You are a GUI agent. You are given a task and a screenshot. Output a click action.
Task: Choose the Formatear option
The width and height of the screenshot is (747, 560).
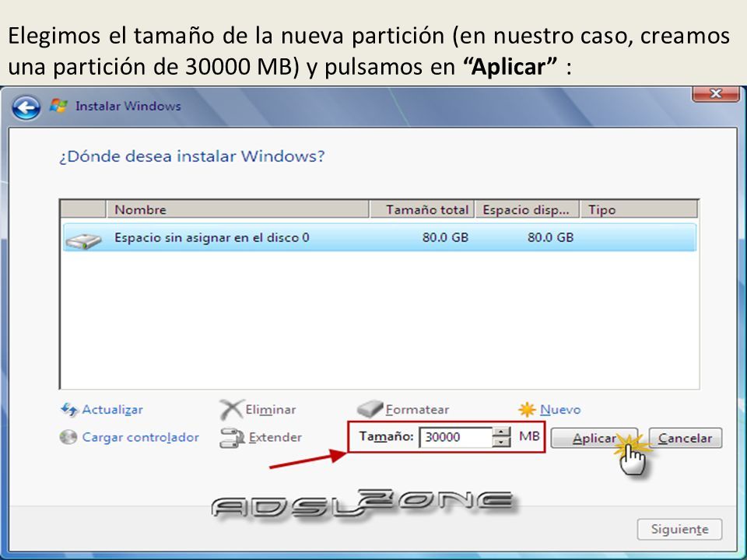pyautogui.click(x=417, y=410)
